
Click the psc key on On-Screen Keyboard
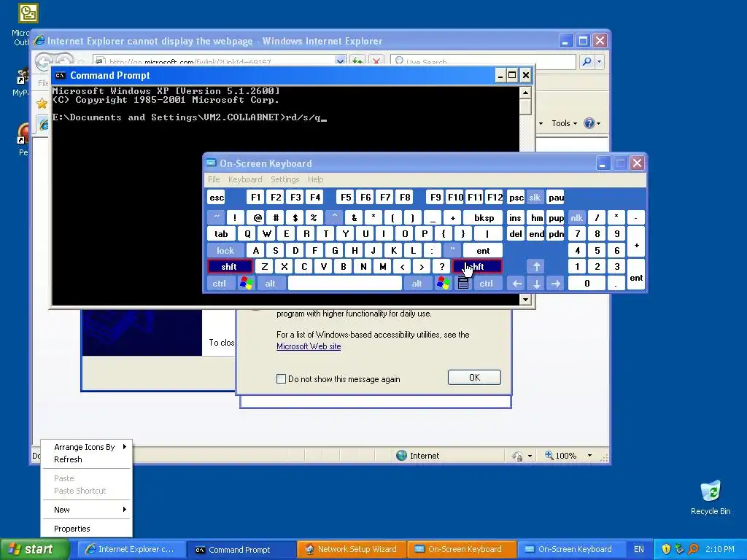pyautogui.click(x=516, y=198)
